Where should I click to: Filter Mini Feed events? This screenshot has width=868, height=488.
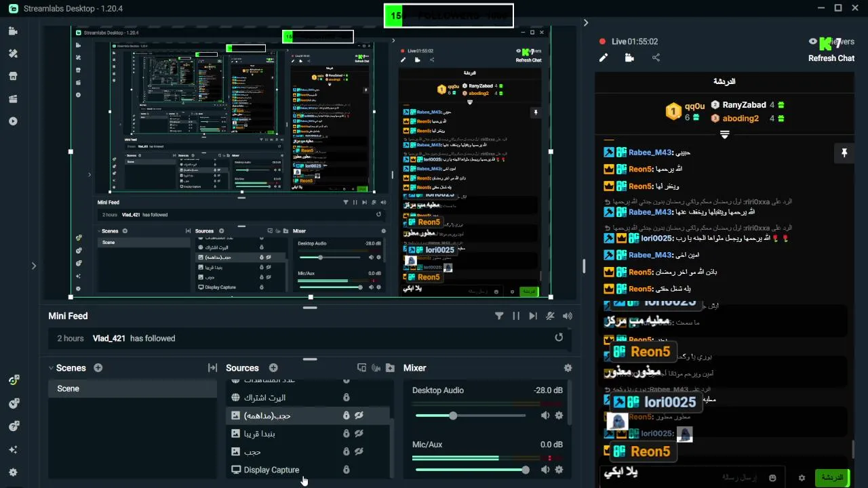499,316
